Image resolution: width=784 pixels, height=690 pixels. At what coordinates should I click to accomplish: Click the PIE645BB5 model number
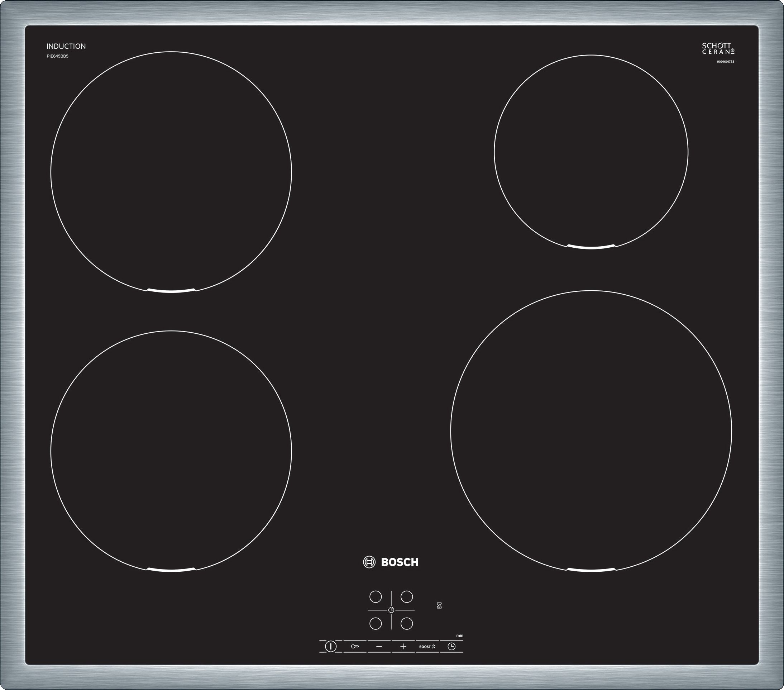pyautogui.click(x=58, y=56)
